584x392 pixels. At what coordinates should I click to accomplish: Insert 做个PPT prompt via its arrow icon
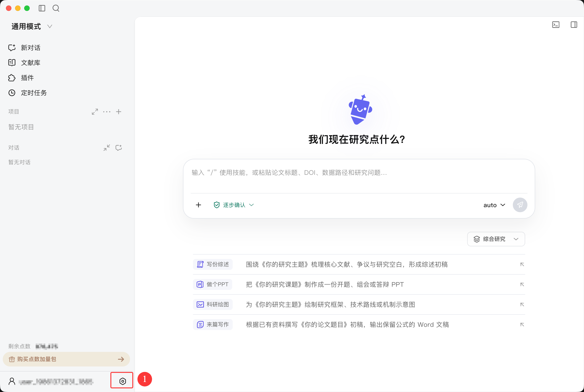click(522, 284)
